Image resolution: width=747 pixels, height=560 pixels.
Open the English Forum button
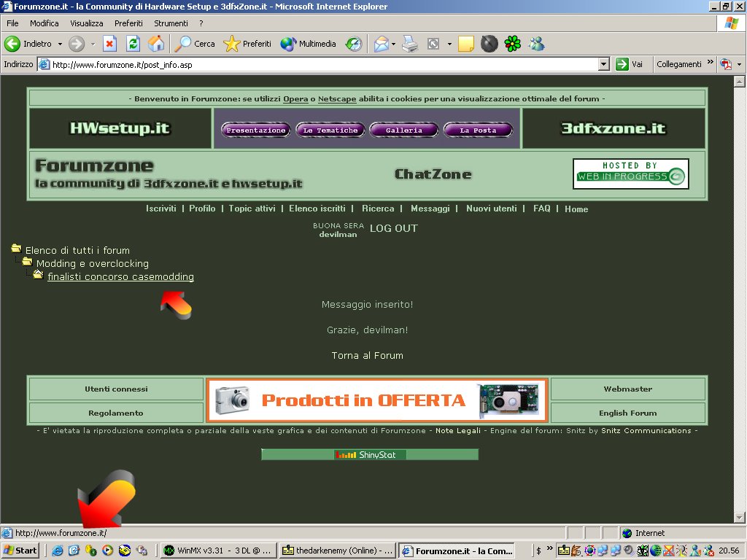point(628,413)
